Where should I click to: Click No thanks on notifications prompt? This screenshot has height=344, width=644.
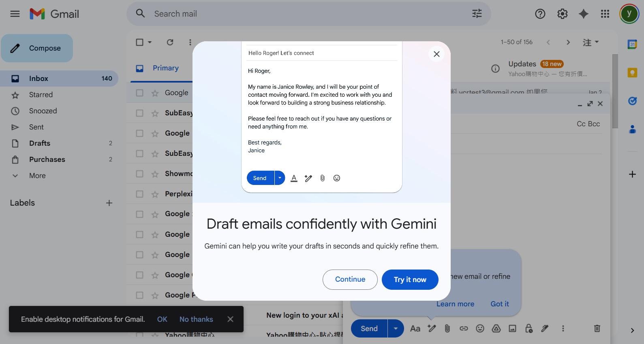(x=196, y=319)
